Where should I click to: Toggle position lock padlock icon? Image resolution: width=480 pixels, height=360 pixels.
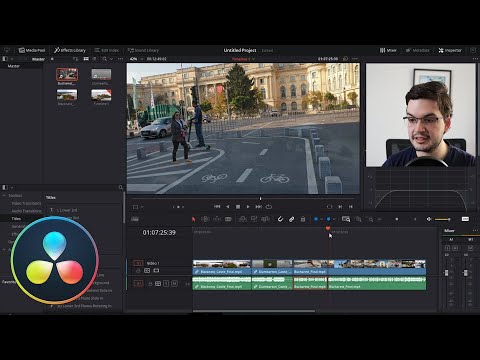303,219
